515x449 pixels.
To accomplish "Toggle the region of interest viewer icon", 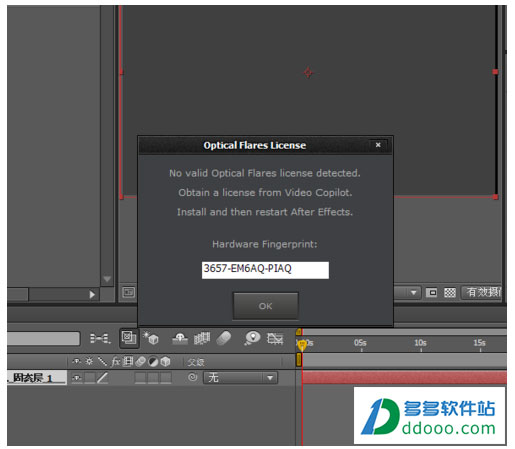I will [431, 293].
